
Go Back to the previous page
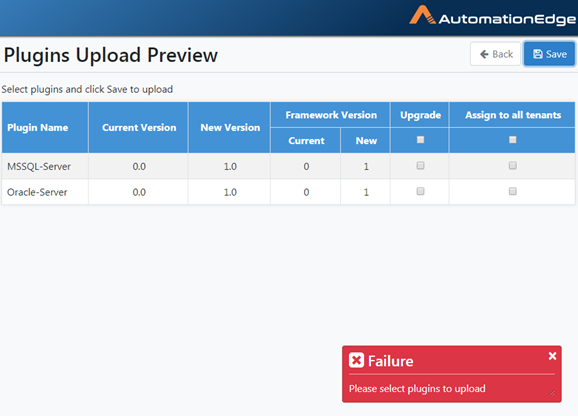(x=495, y=54)
